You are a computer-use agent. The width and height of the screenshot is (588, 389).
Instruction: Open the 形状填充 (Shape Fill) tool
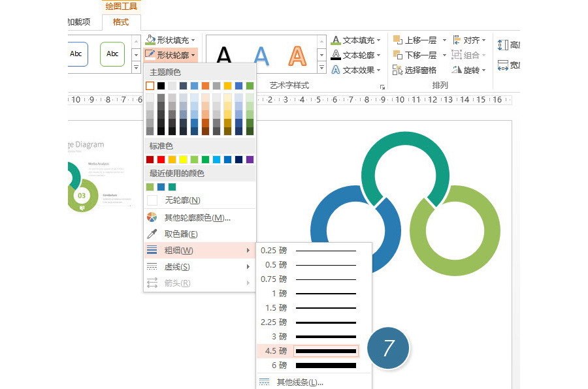[169, 40]
